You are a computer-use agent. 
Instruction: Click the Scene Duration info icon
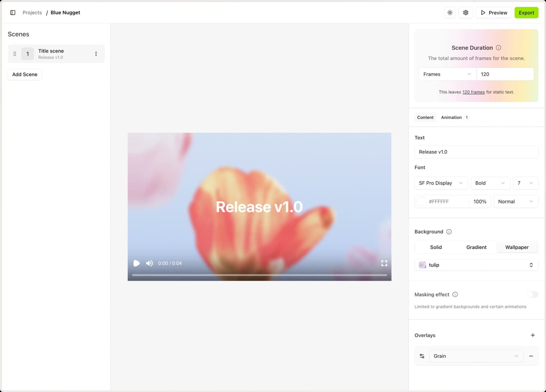498,48
